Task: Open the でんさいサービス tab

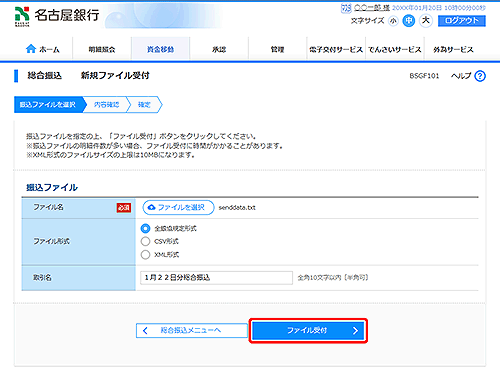Action: (395, 49)
